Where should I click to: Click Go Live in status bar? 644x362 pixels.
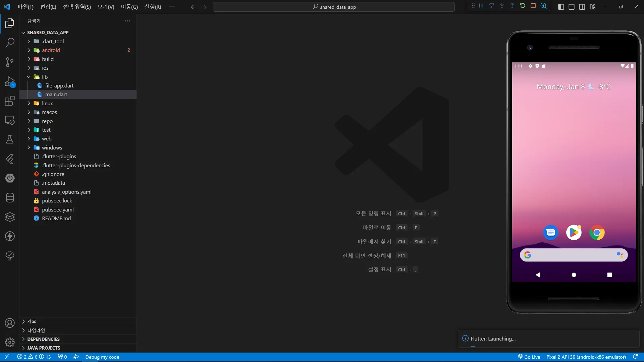529,357
